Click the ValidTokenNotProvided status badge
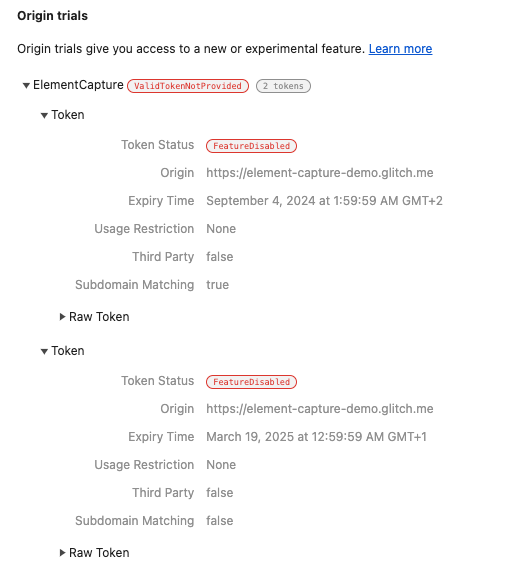 click(188, 86)
